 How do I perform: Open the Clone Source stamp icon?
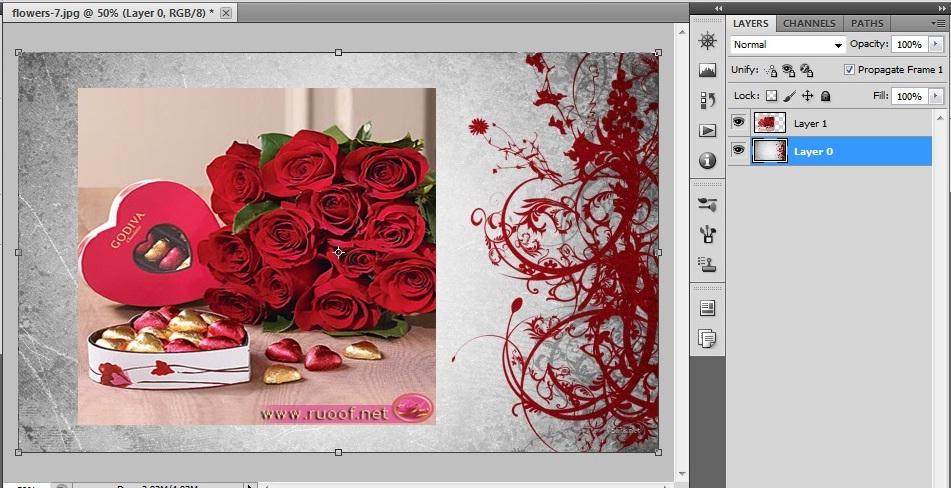[x=708, y=264]
